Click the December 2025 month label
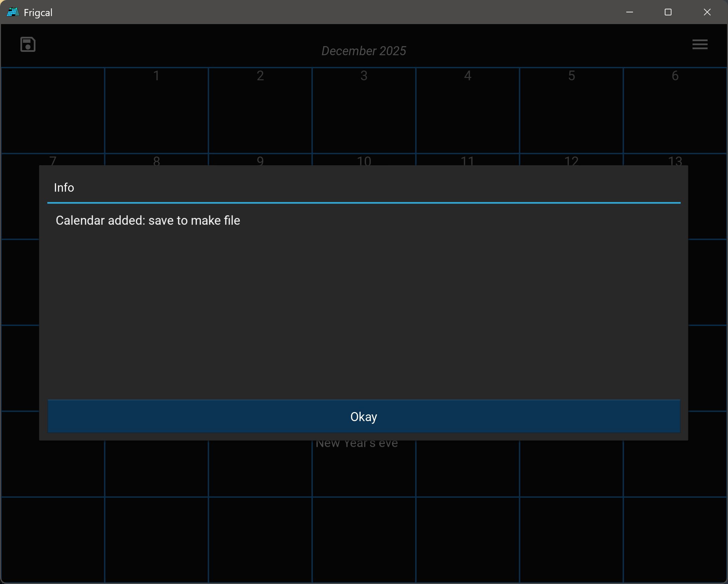 [x=364, y=51]
